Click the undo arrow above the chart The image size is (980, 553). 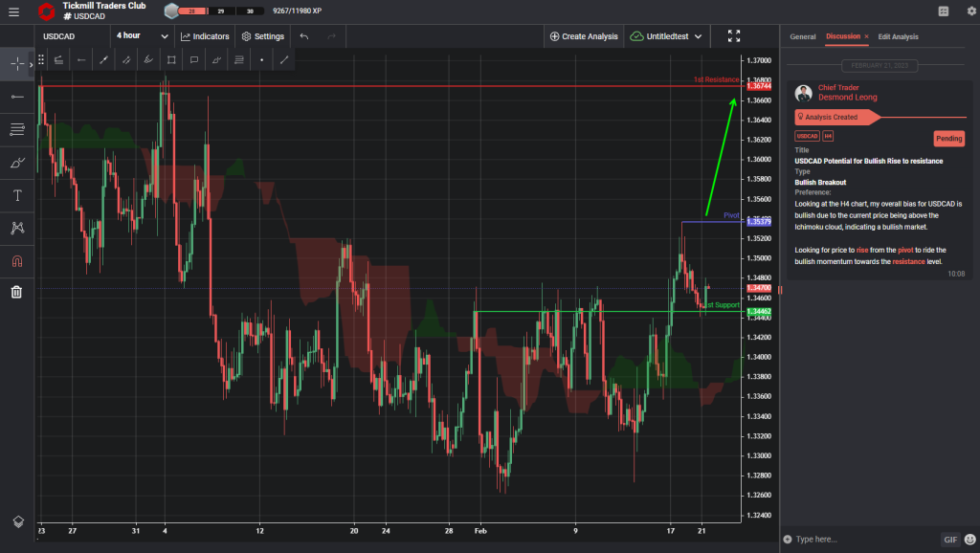point(301,35)
